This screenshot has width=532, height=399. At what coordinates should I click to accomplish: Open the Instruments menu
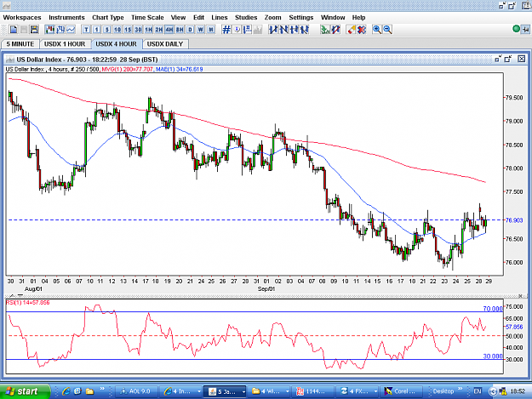pos(67,18)
